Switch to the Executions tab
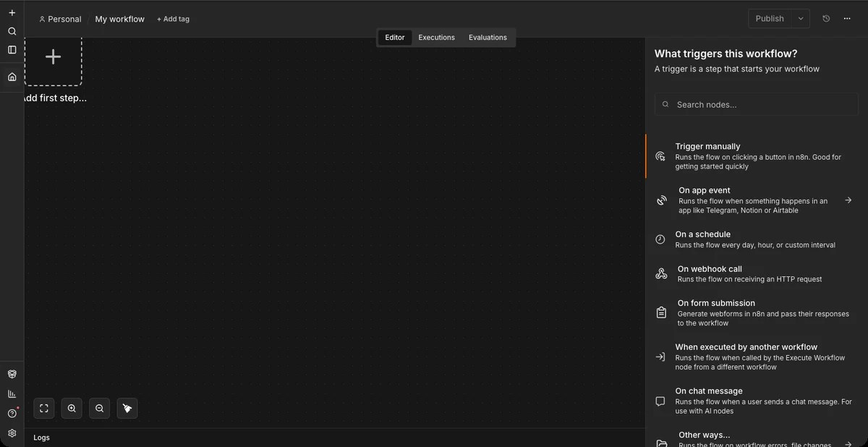 point(437,38)
